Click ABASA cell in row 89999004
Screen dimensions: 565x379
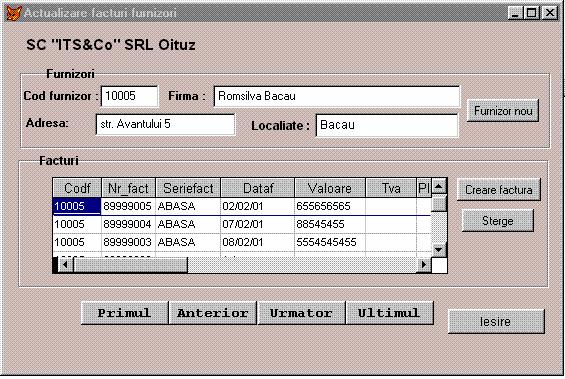(x=188, y=224)
